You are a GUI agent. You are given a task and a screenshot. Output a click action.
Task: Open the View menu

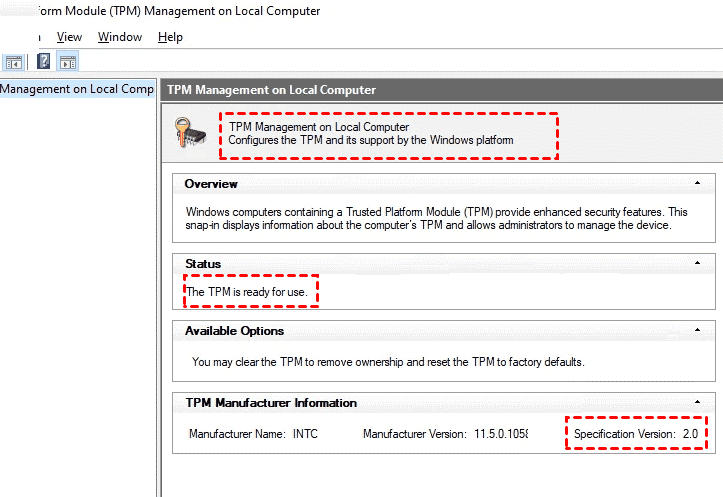point(69,37)
